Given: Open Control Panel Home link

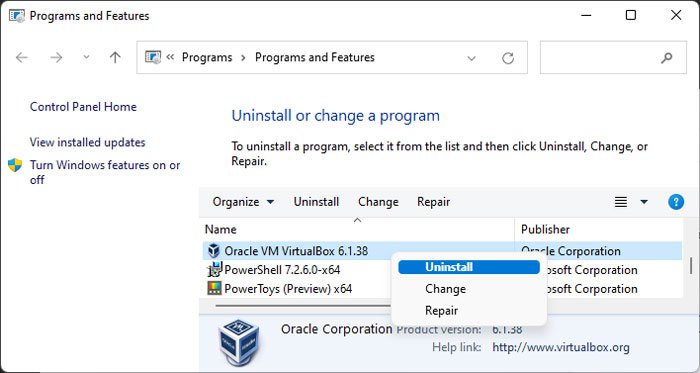Looking at the screenshot, I should [83, 107].
